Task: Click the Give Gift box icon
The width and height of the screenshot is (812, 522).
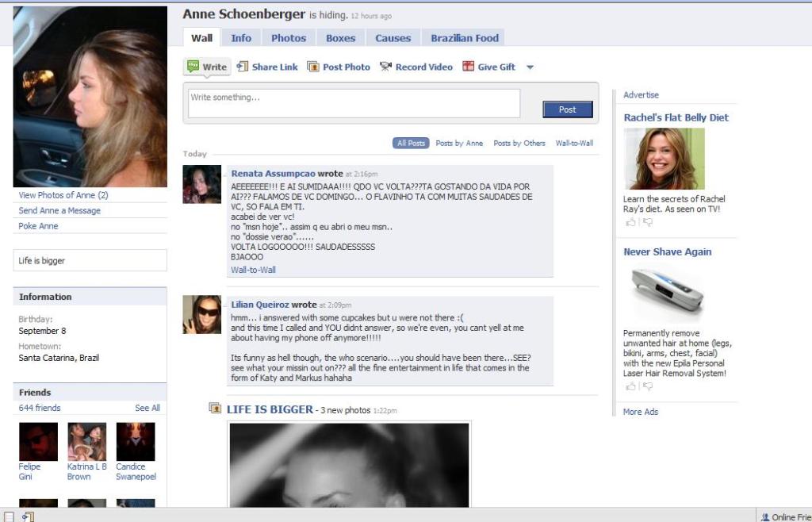Action: (469, 67)
